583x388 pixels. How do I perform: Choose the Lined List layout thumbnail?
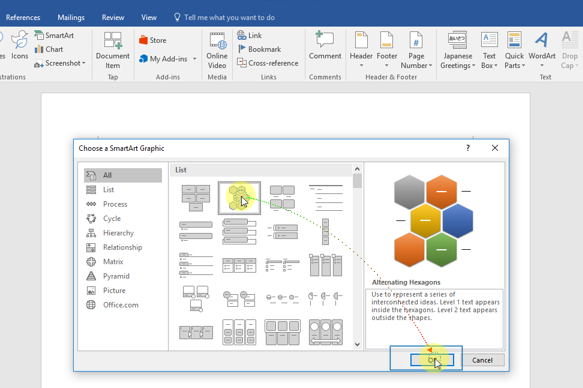point(326,198)
